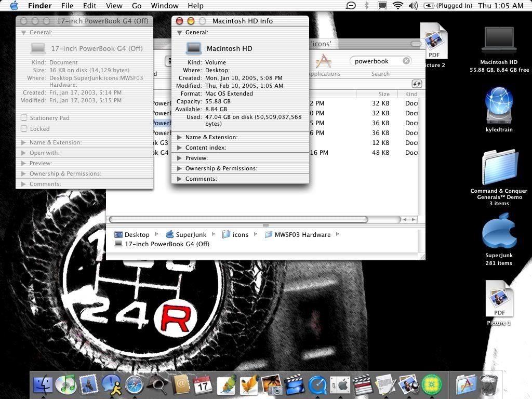532x399 pixels.
Task: Open the orange feather Dock icon
Action: [x=249, y=385]
